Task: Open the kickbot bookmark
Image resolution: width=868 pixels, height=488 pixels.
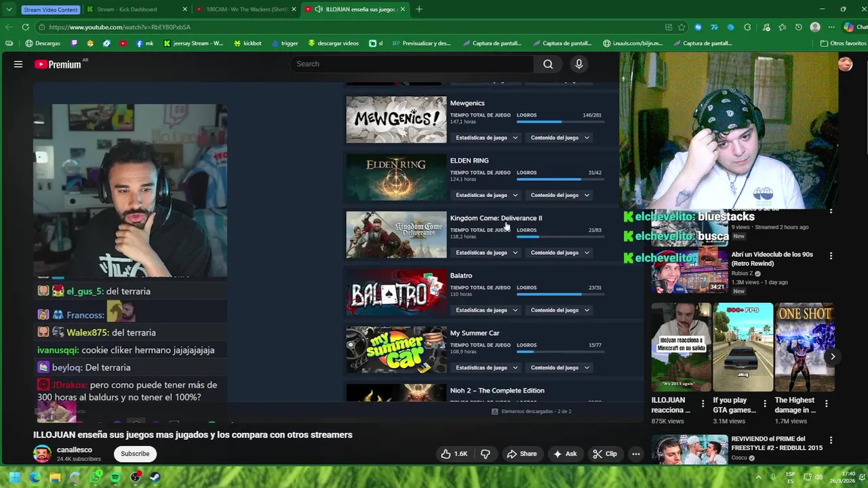Action: click(x=248, y=43)
